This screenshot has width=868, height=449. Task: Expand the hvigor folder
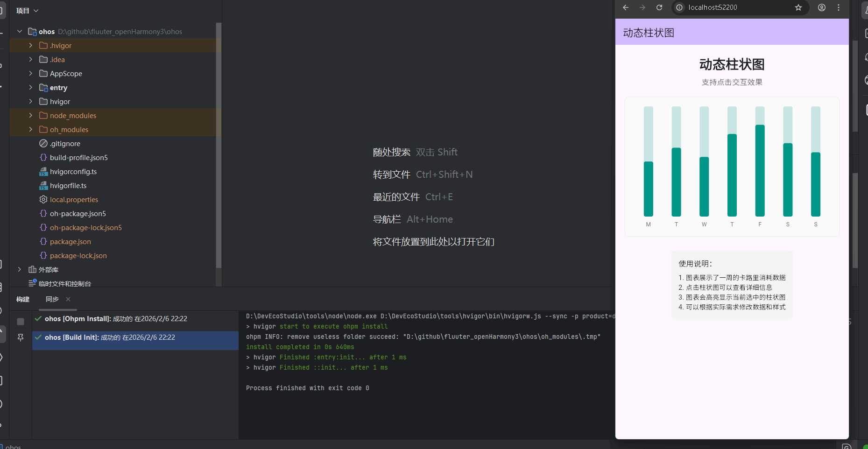(x=31, y=101)
